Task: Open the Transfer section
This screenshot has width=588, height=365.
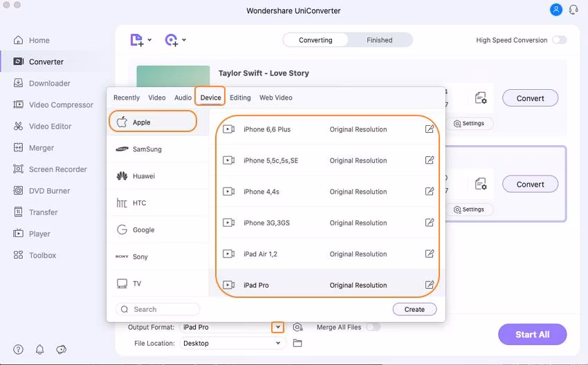Action: point(35,212)
